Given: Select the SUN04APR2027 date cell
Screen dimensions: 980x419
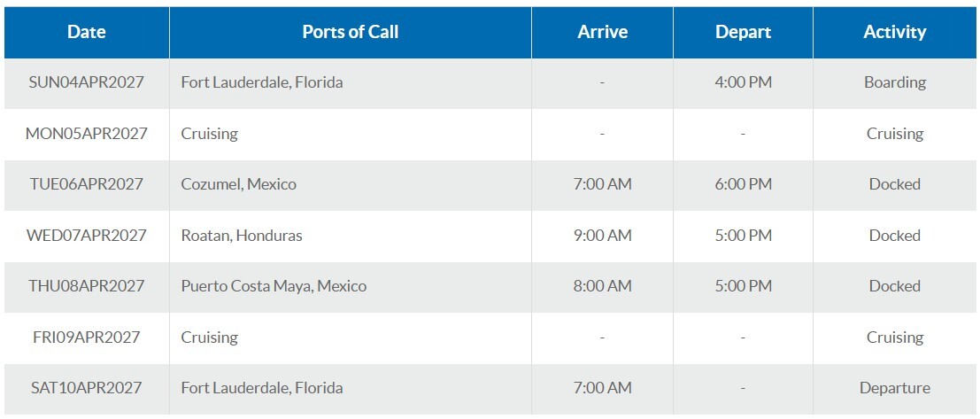Looking at the screenshot, I should tap(86, 82).
